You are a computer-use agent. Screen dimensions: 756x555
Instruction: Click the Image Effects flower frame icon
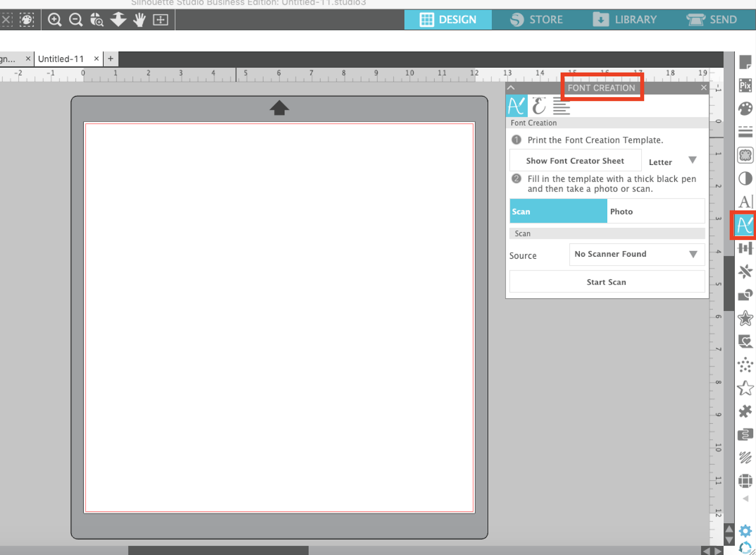pyautogui.click(x=745, y=155)
